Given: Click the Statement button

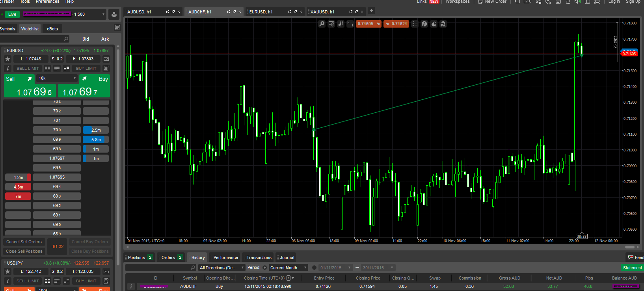Looking at the screenshot, I should pyautogui.click(x=632, y=268).
